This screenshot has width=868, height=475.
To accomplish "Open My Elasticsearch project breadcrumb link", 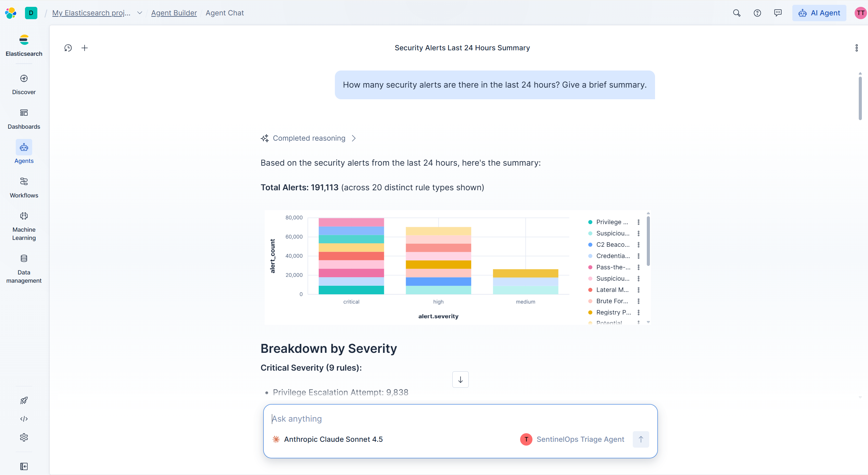I will pos(91,13).
